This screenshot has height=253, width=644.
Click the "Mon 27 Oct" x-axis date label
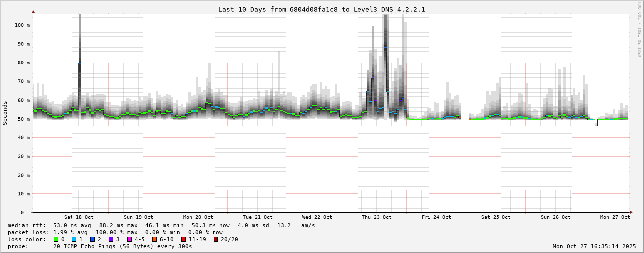[615, 217]
